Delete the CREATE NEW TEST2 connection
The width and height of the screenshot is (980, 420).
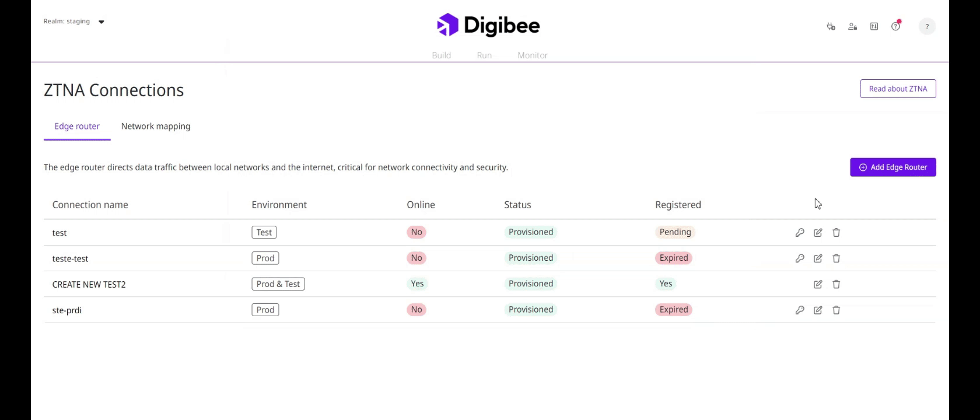[836, 284]
